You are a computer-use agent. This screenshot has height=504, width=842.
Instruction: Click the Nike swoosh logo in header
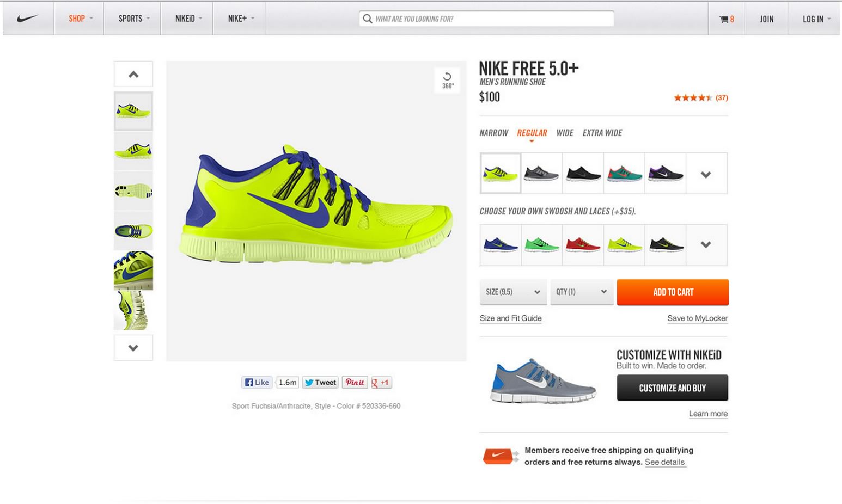27,19
